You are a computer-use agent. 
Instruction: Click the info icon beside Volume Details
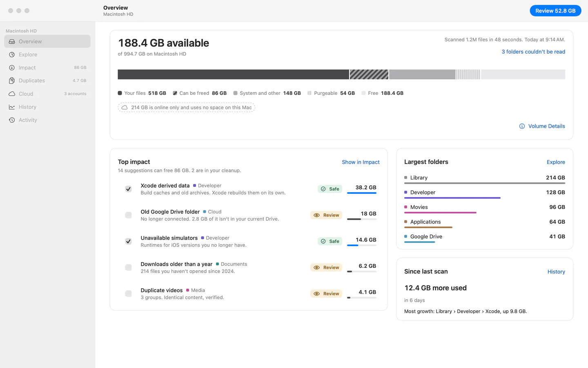pos(522,126)
